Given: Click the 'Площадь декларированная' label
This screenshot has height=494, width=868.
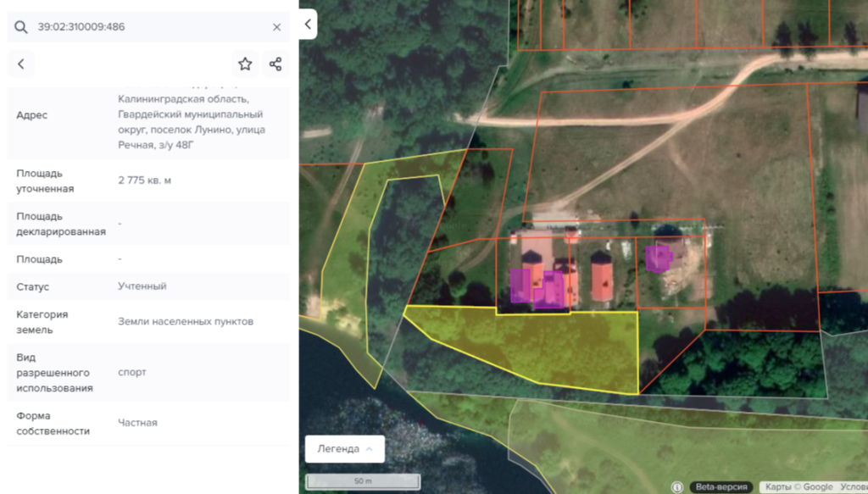Looking at the screenshot, I should pyautogui.click(x=61, y=224).
